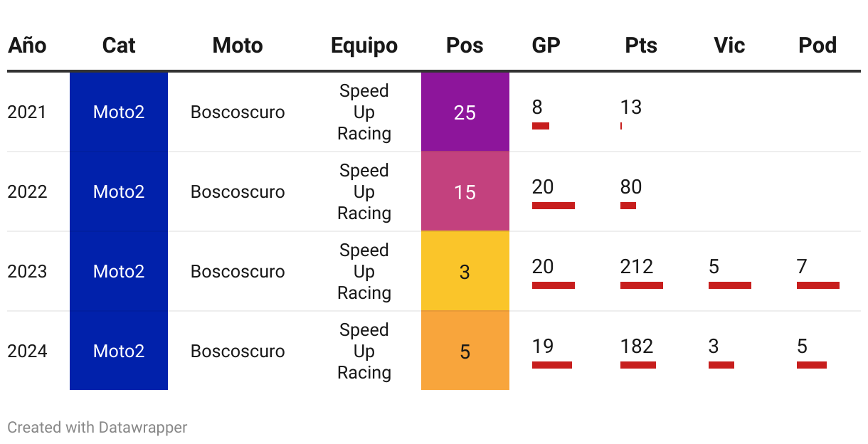Click the Año column header
Screen dimensions: 868x444
tap(27, 46)
